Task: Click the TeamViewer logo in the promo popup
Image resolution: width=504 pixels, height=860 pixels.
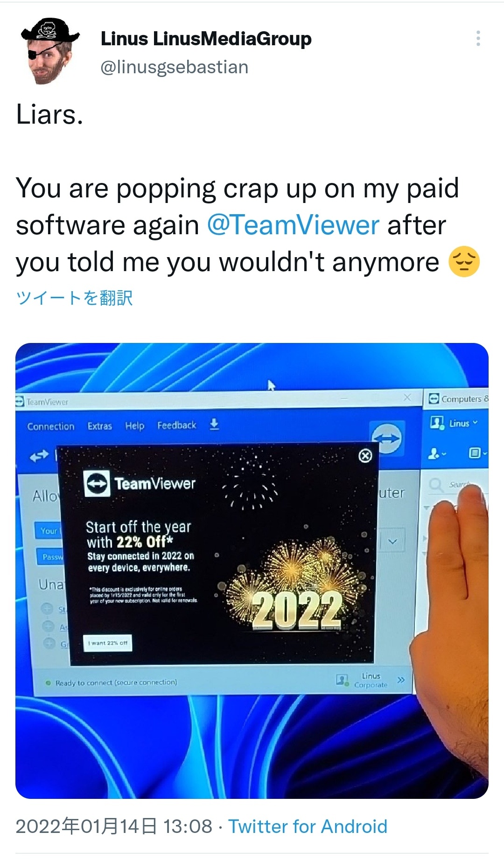Action: [x=140, y=484]
